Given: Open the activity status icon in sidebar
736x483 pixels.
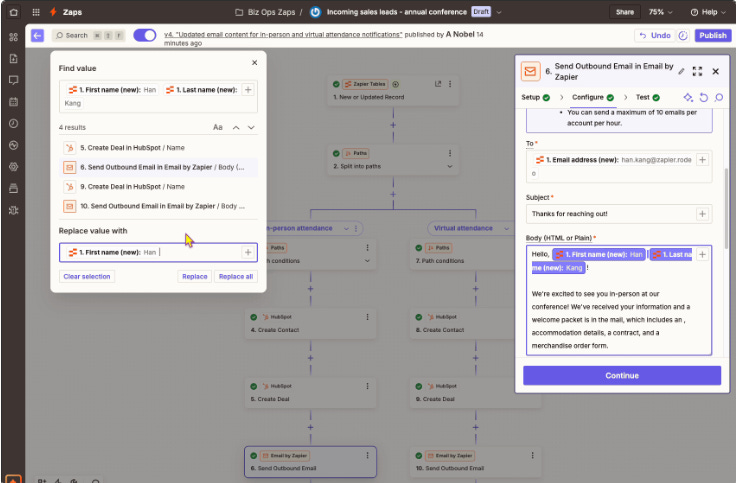Looking at the screenshot, I should [14, 145].
